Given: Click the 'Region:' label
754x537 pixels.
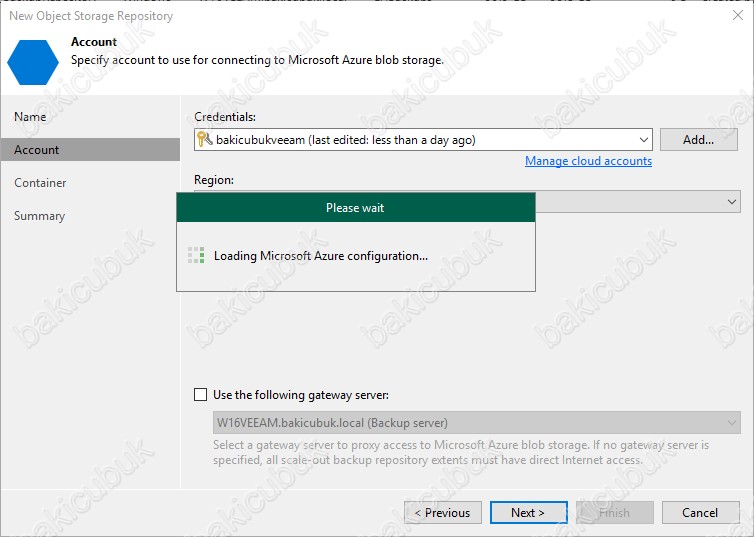Looking at the screenshot, I should (x=214, y=180).
